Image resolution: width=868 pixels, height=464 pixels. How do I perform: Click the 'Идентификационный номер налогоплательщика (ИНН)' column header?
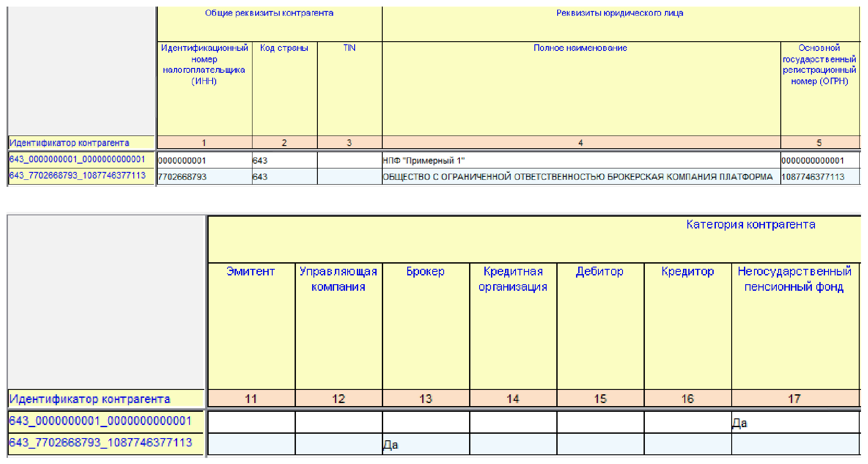pos(204,89)
